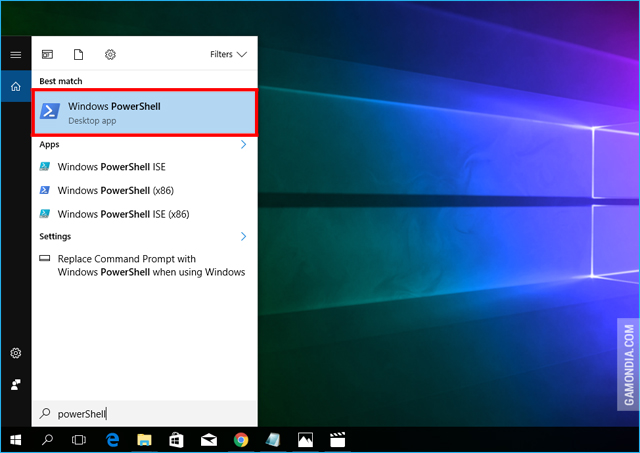Click the search box containing powerShell
Image resolution: width=640 pixels, height=453 pixels.
tap(144, 414)
